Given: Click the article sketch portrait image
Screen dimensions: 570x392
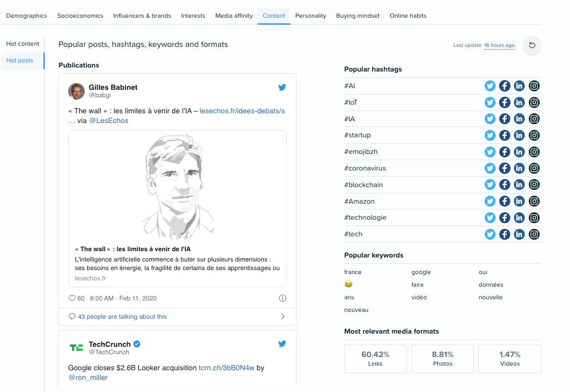Looking at the screenshot, I should [x=178, y=187].
